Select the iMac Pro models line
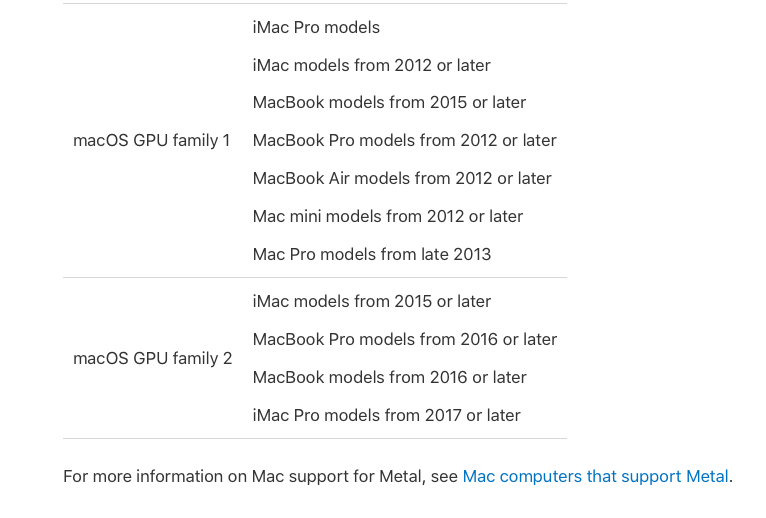 tap(316, 28)
